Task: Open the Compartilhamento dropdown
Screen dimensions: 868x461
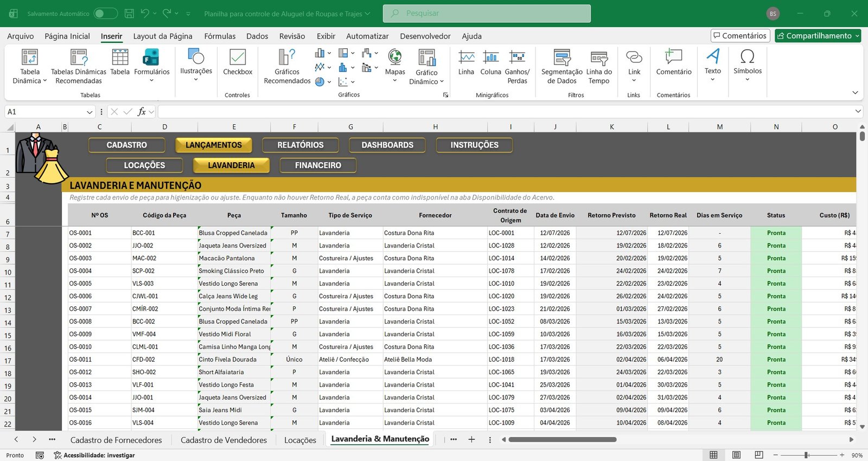Action: point(857,36)
